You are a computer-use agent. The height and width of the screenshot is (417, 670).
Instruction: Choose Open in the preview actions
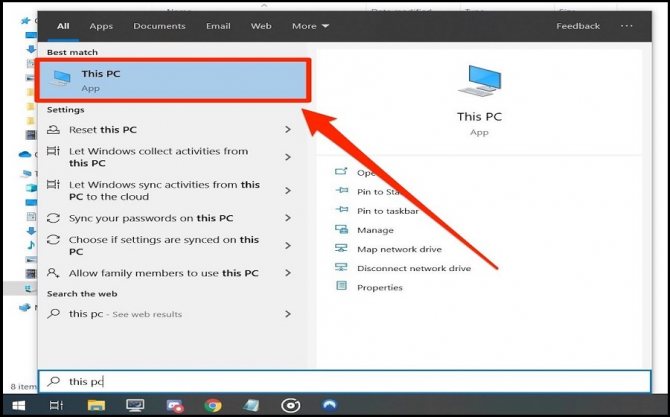click(x=366, y=173)
